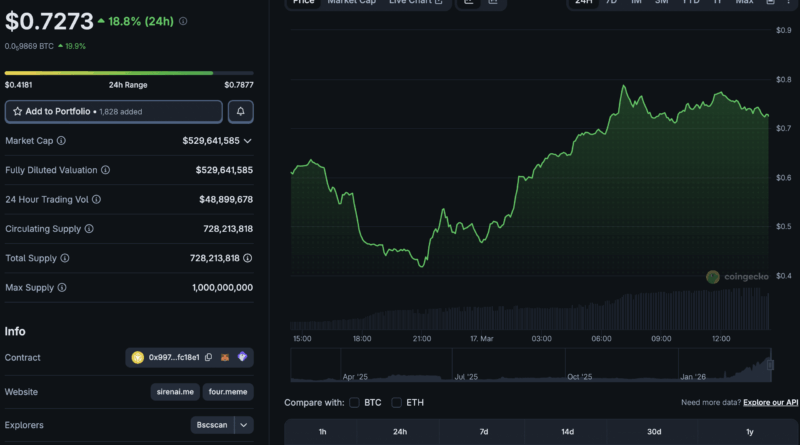Viewport: 800px width, 445px height.
Task: Click the MetaMask fox icon
Action: click(x=225, y=357)
